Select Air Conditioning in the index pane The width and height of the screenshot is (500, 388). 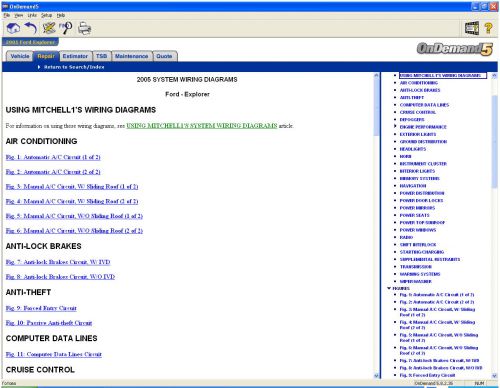[x=419, y=83]
